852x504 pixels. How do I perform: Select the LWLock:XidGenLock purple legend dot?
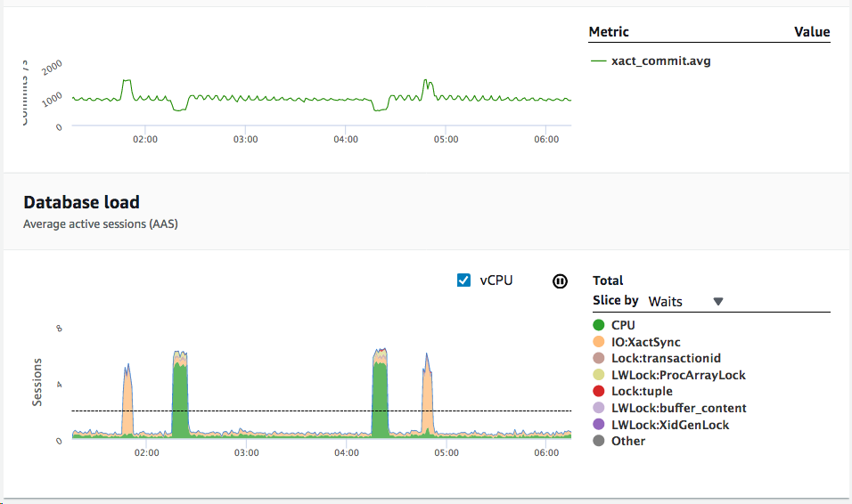click(x=600, y=425)
